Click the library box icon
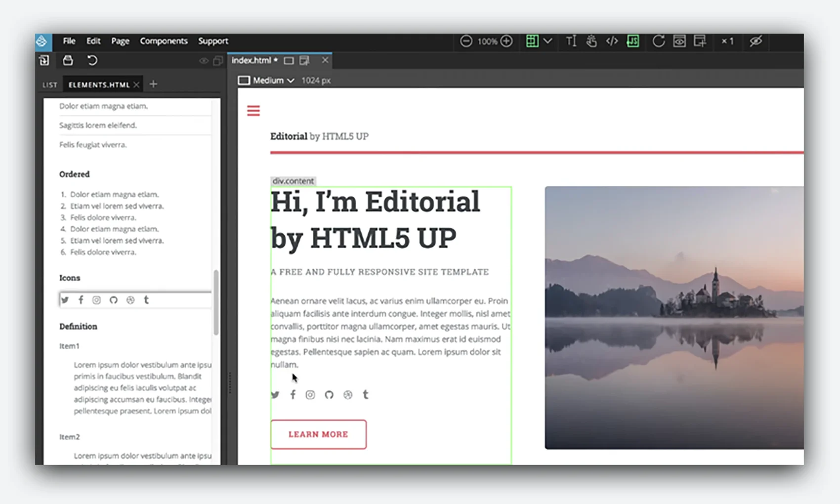840x504 pixels. pos(68,60)
